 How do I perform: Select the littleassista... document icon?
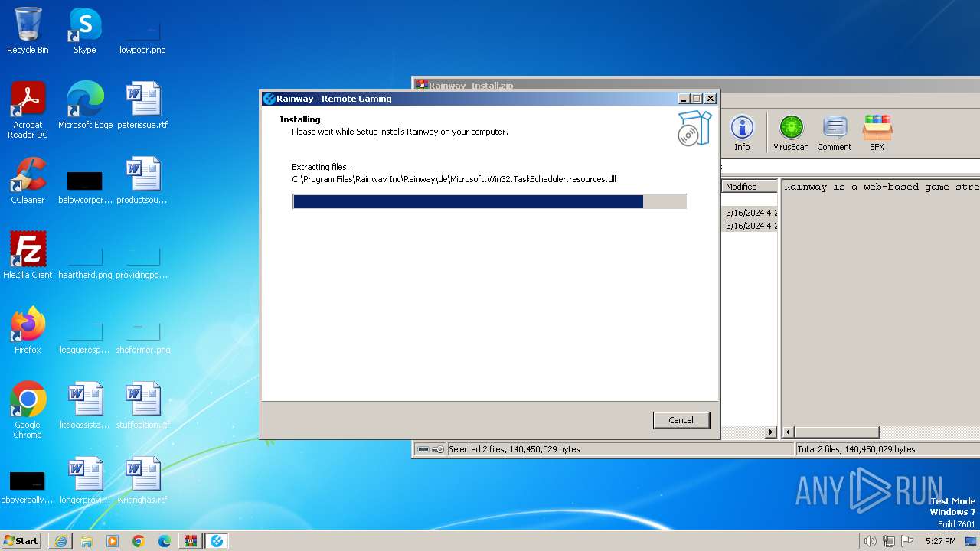click(85, 406)
